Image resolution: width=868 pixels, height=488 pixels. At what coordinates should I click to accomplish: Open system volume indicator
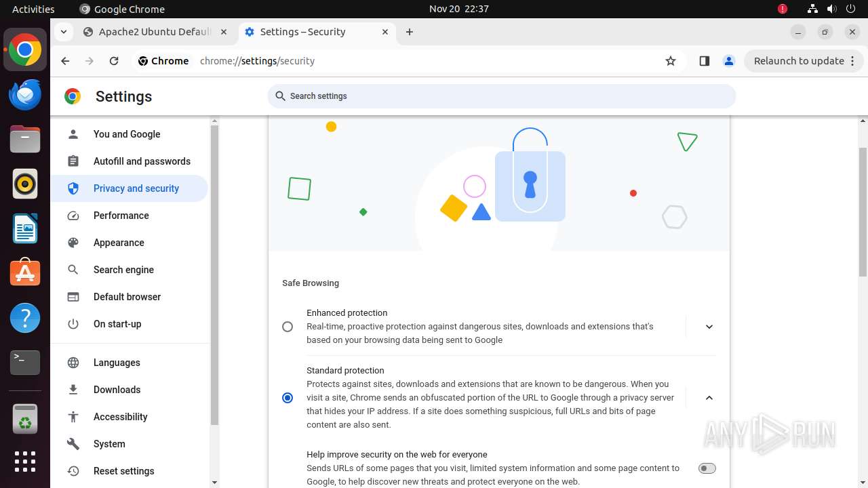tap(832, 9)
